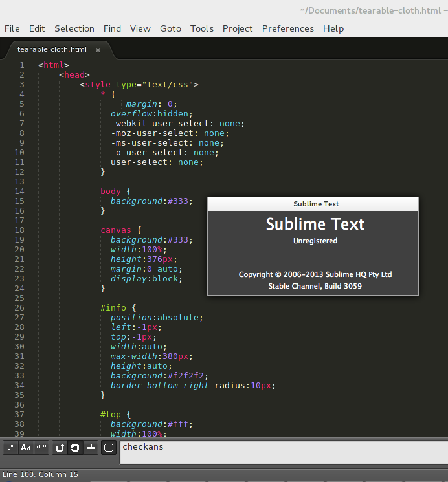The width and height of the screenshot is (448, 482).
Task: Focus the find field containing checkans
Action: (284, 452)
